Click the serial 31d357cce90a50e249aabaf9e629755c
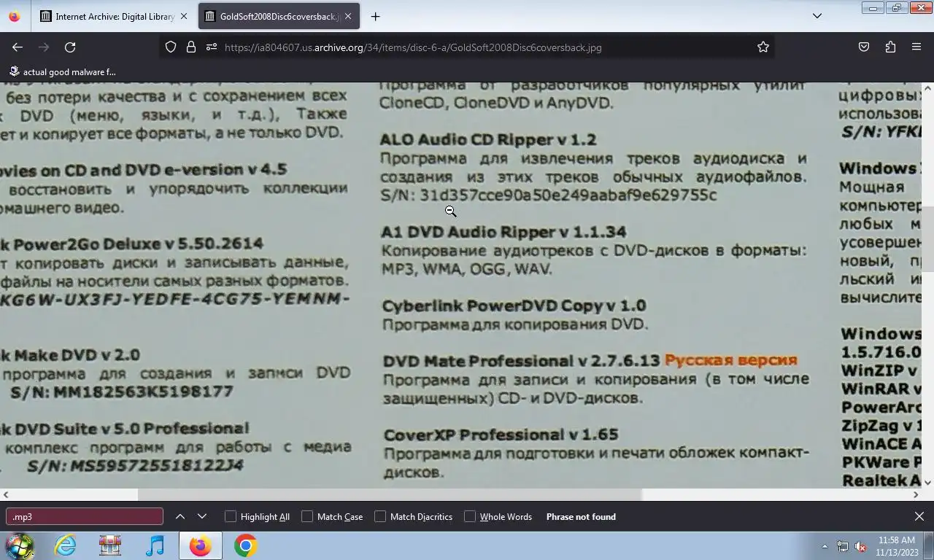The height and width of the screenshot is (560, 934). coord(568,195)
